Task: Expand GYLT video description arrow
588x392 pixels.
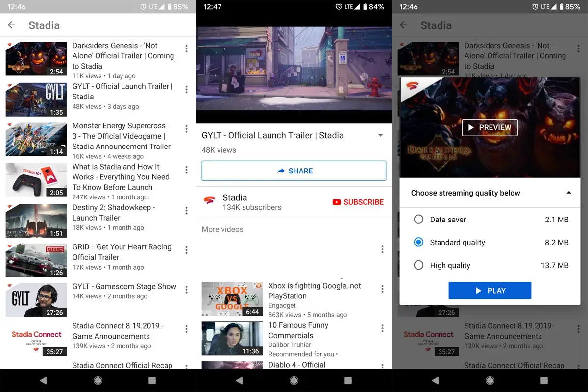Action: point(381,136)
